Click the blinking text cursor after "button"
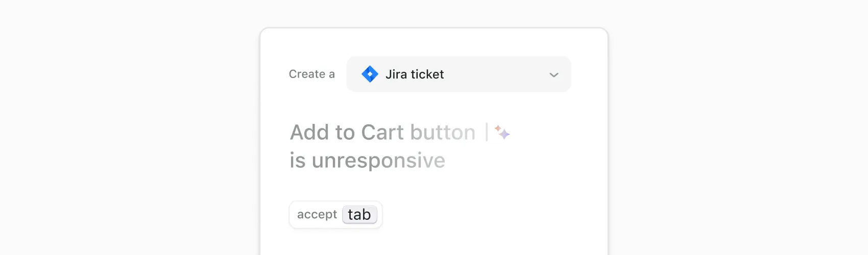The width and height of the screenshot is (868, 255). point(487,132)
